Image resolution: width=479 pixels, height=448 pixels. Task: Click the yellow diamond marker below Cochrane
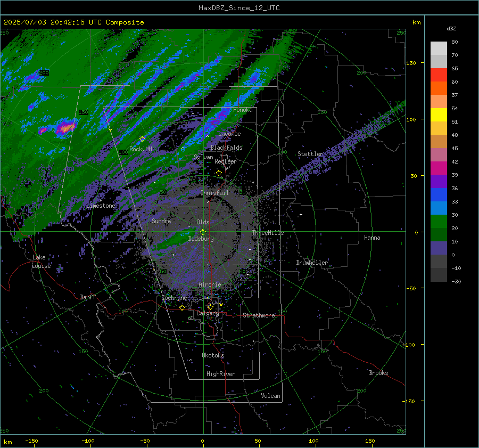click(183, 307)
